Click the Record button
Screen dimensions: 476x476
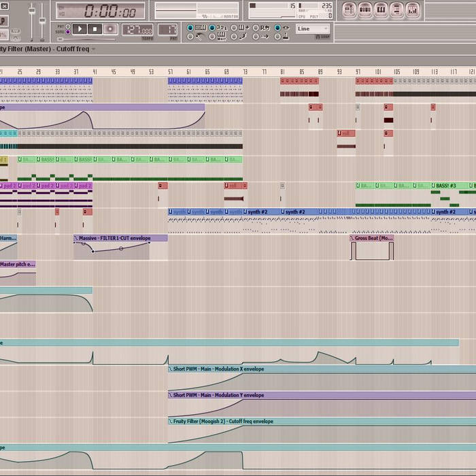coord(111,29)
